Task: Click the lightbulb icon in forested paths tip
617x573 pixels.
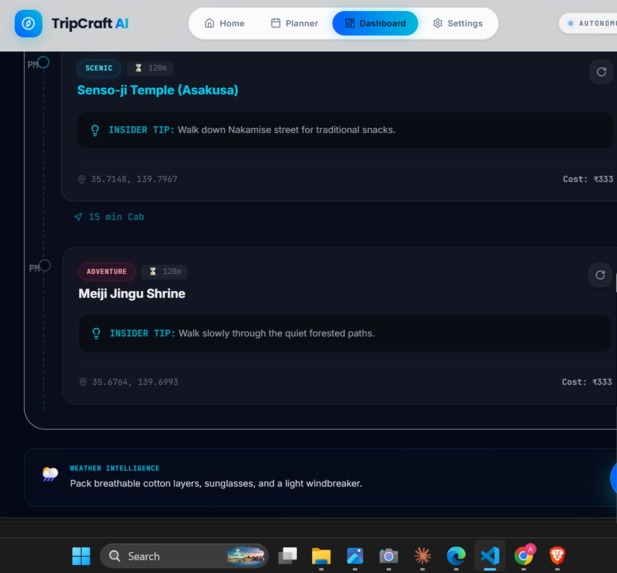Action: (96, 334)
